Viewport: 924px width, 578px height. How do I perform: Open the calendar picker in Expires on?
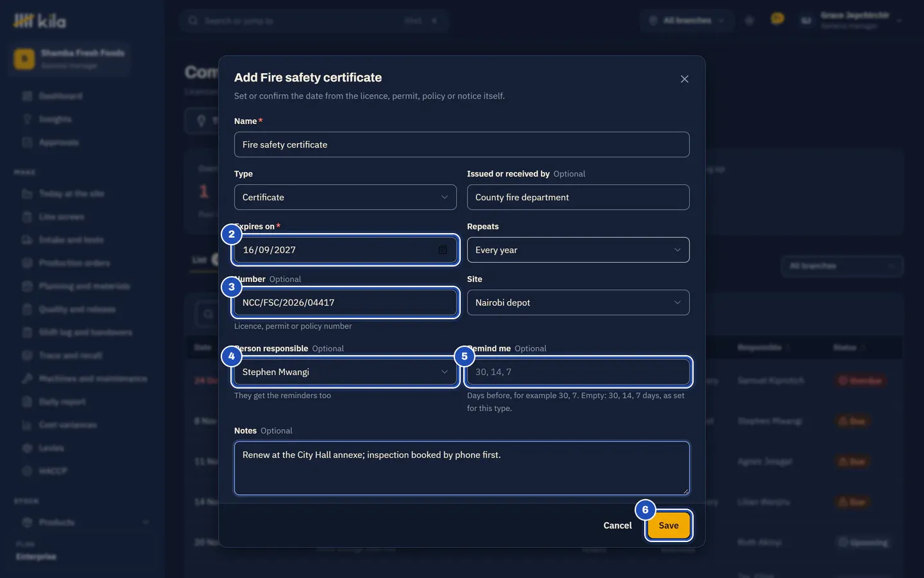coord(443,250)
